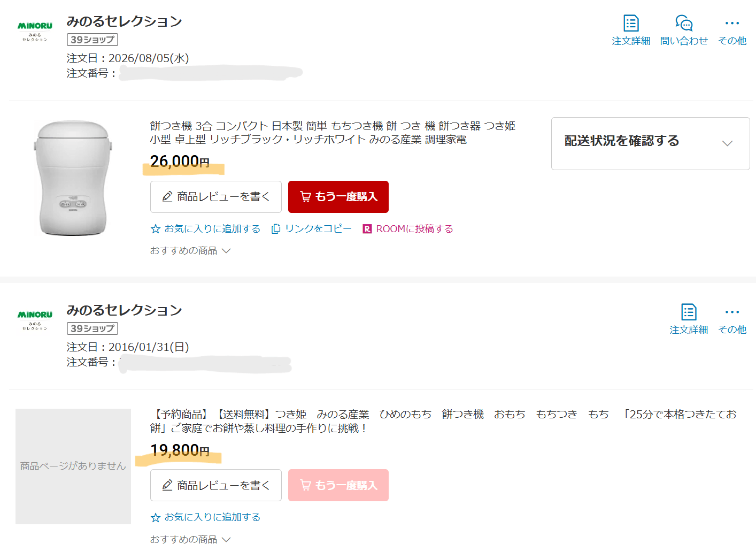The width and height of the screenshot is (756, 551).
Task: Click star お気に入りに追加する for 19,800円 item
Action: coord(205,517)
